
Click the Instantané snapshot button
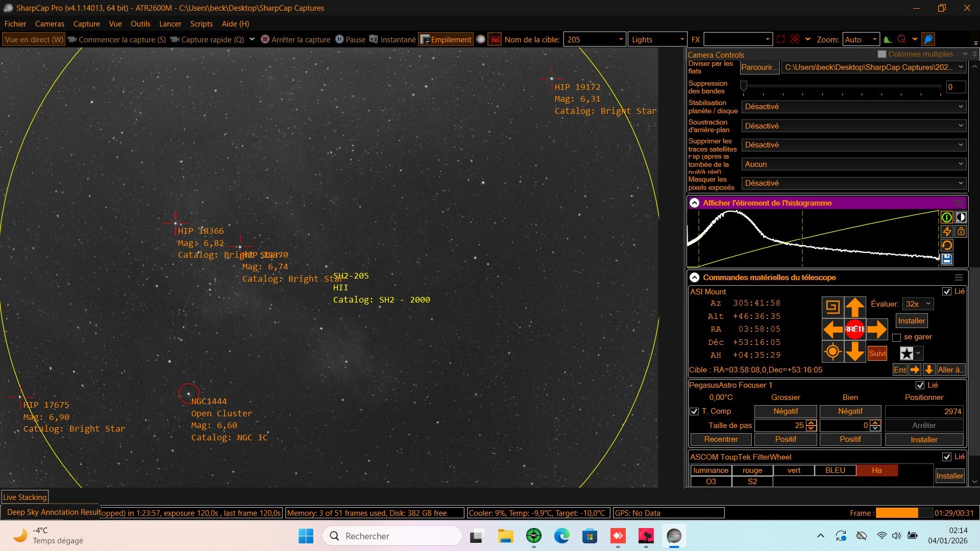[393, 40]
